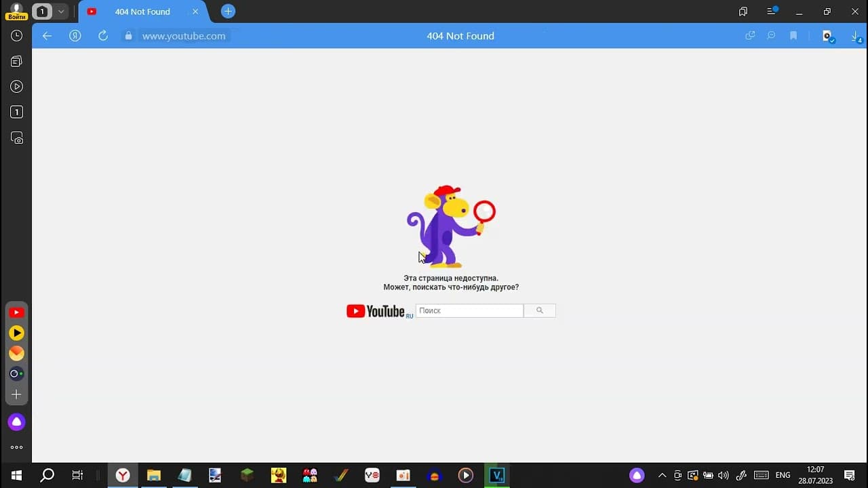
Task: Focus the YouTube Поиск search field
Action: click(469, 310)
